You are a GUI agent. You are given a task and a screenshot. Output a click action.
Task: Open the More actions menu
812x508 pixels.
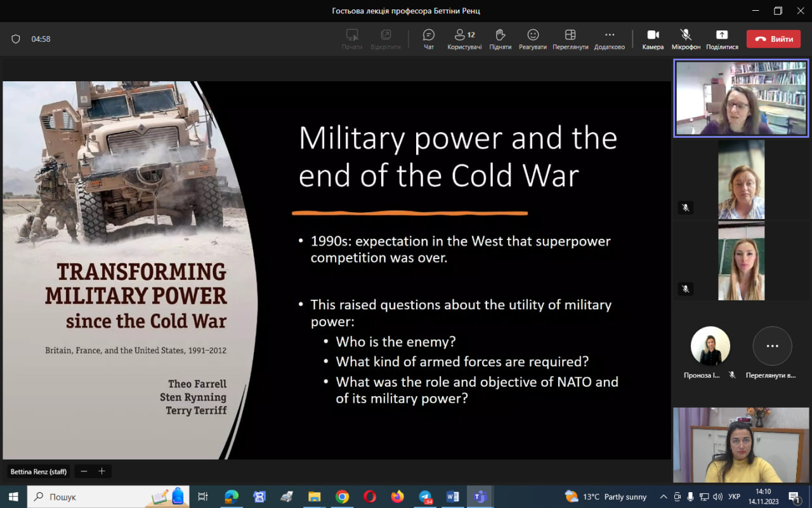[609, 38]
